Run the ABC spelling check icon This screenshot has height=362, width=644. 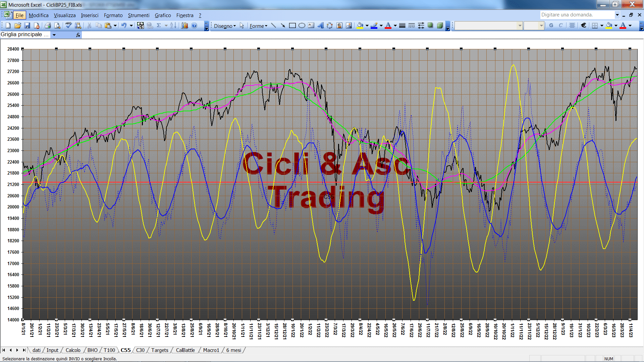point(68,25)
